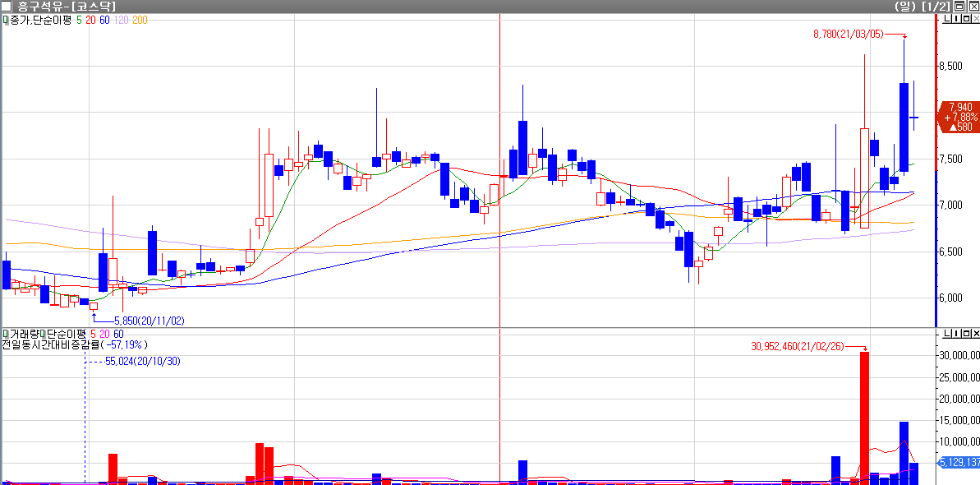This screenshot has height=485, width=980.
Task: Click the red 5 volume average label
Action: click(x=94, y=335)
